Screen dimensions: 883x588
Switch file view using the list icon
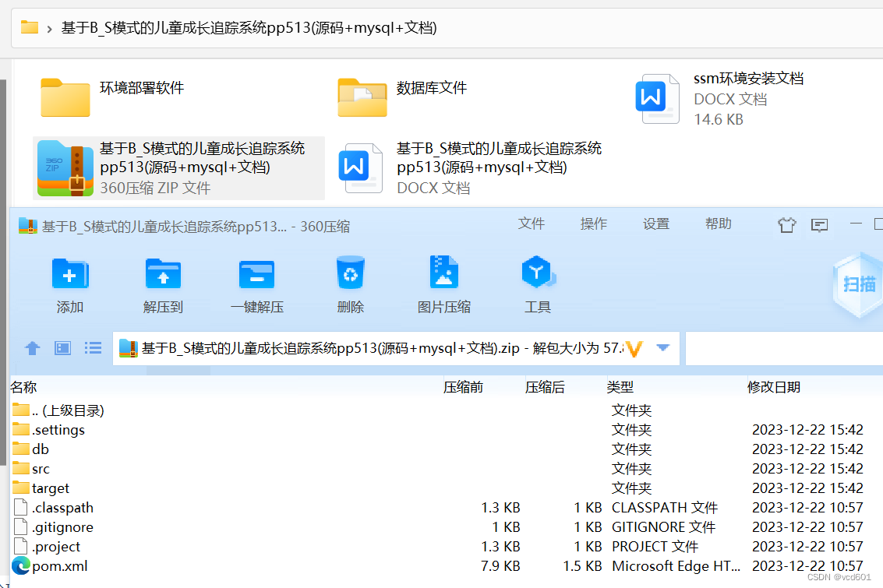93,347
